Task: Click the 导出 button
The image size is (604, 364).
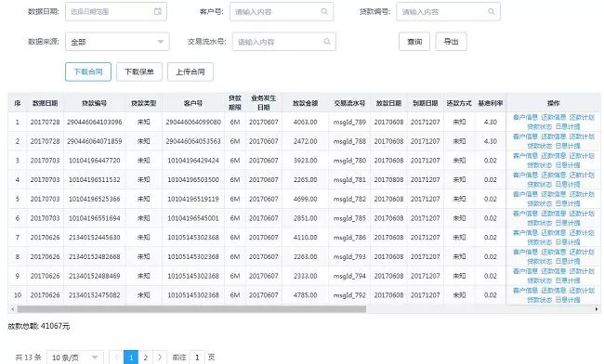Action: tap(451, 42)
